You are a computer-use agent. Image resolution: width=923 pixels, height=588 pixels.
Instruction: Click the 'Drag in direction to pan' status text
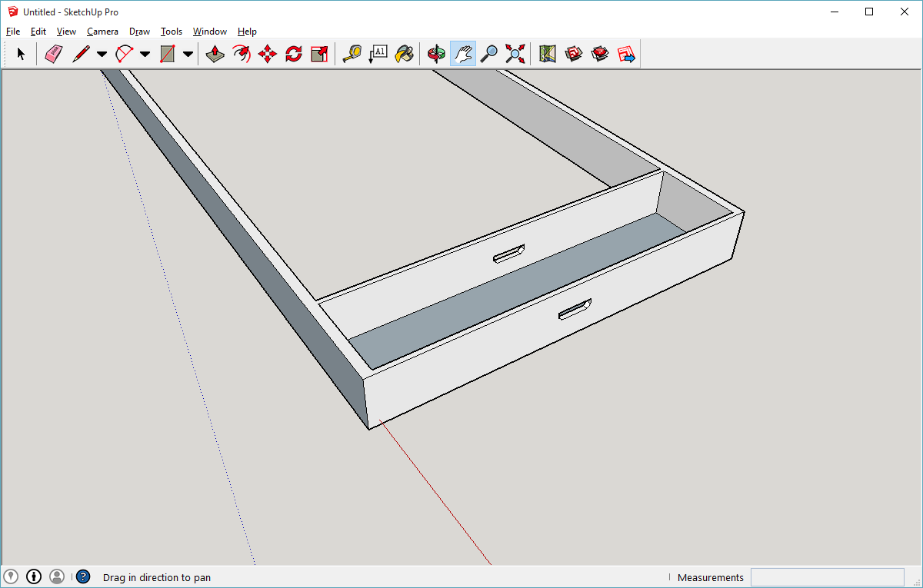point(157,577)
